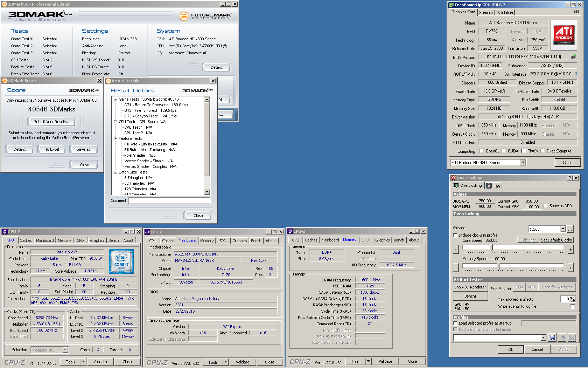This screenshot has height=368, width=588.
Task: Click the 3DMark Score window title icon
Action: pos(5,81)
